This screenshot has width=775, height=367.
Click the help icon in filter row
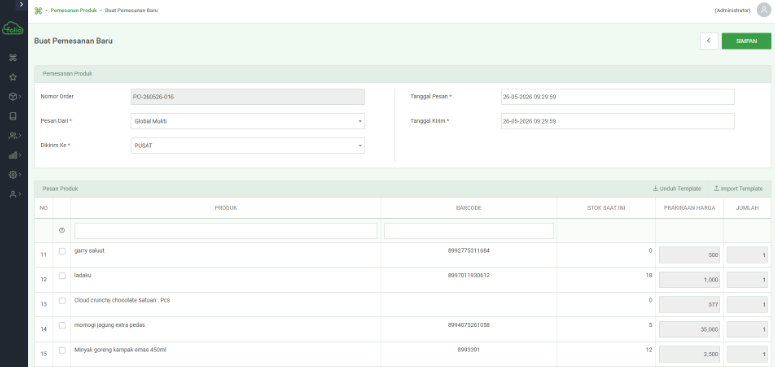(62, 230)
